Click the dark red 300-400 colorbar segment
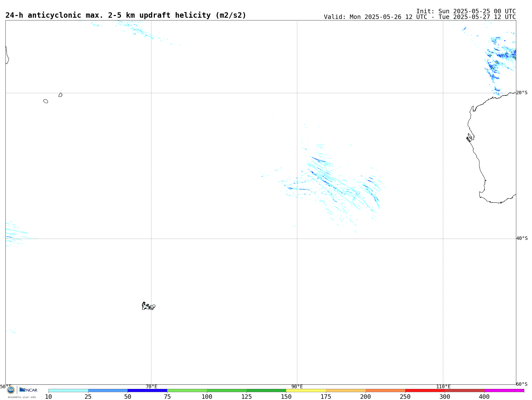This screenshot has width=532, height=400. pos(465,391)
